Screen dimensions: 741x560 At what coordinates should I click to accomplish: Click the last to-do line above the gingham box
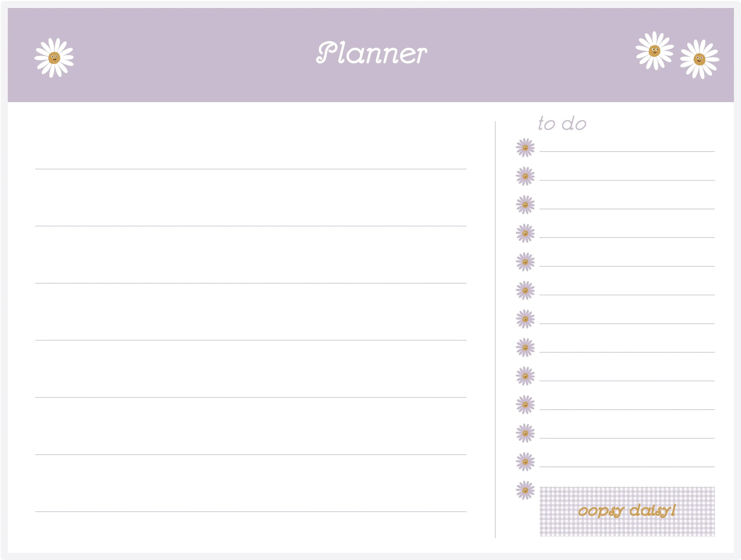pos(627,466)
